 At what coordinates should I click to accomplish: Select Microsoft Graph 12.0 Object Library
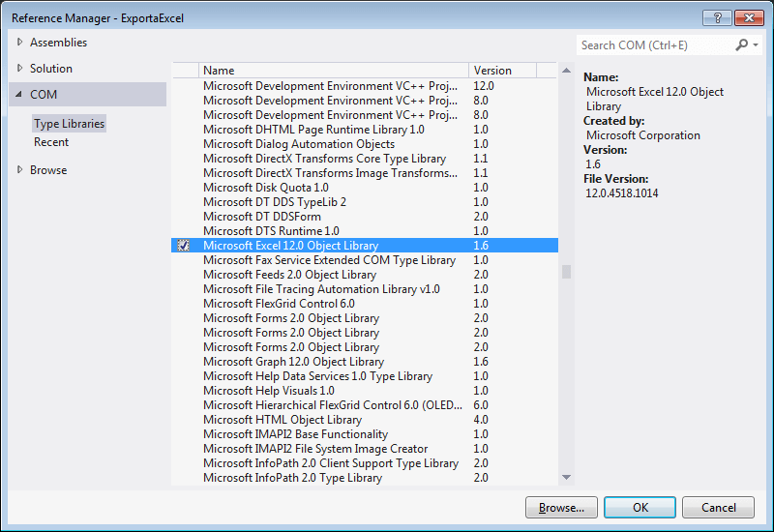365,362
